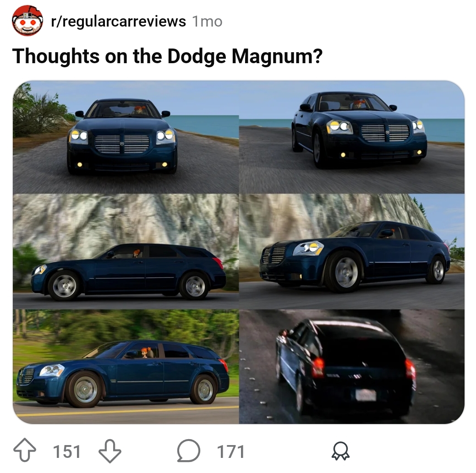Open the r/regularcarreviews subreddit link
This screenshot has width=476, height=473.
point(118,22)
